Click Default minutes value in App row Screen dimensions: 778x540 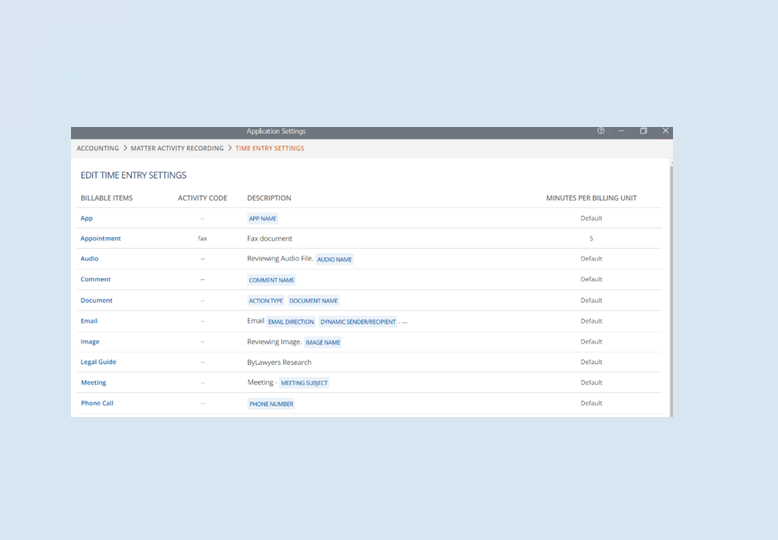[x=591, y=218]
